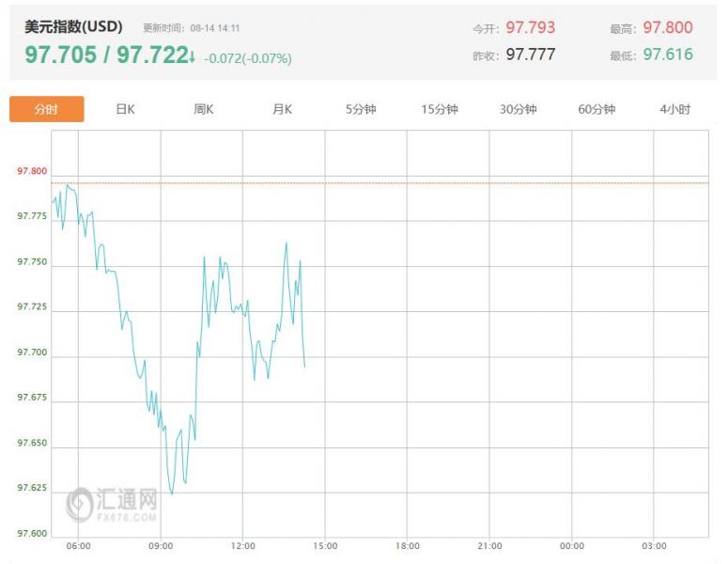The width and height of the screenshot is (728, 564).
Task: Click the 最高 value 97.800
Action: (x=668, y=27)
